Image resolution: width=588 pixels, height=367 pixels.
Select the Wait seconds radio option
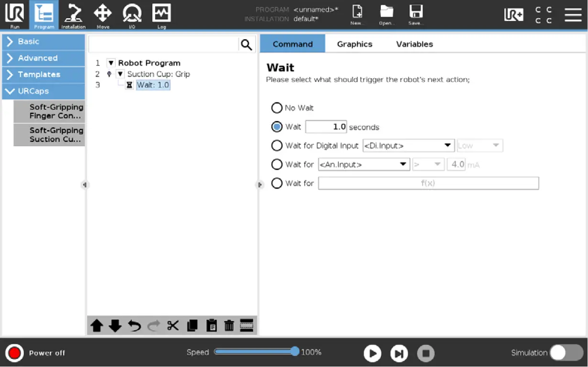point(277,127)
